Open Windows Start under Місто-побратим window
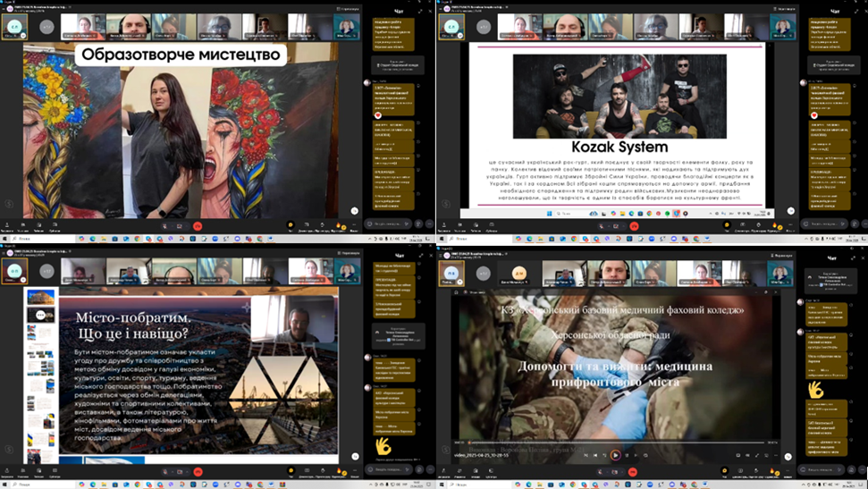The width and height of the screenshot is (868, 489). pyautogui.click(x=6, y=485)
